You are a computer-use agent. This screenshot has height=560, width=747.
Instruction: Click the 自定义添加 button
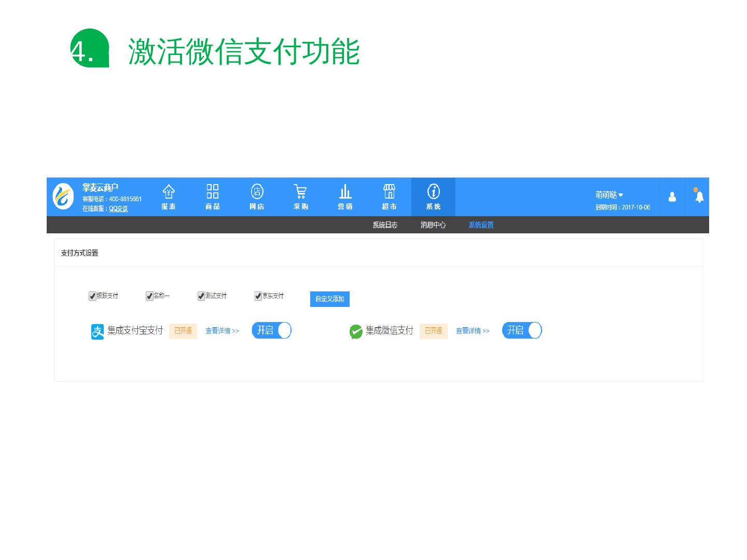coord(330,299)
